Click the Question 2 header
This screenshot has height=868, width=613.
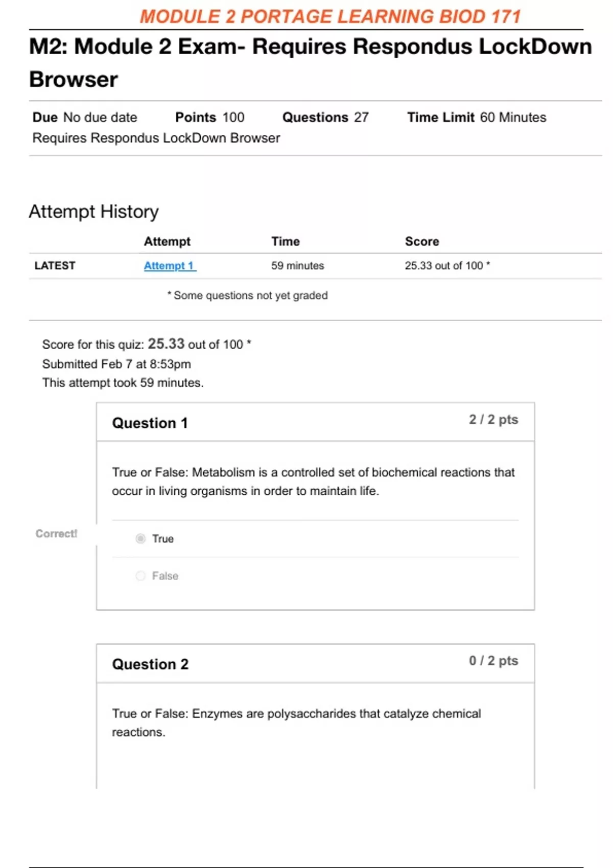(150, 664)
